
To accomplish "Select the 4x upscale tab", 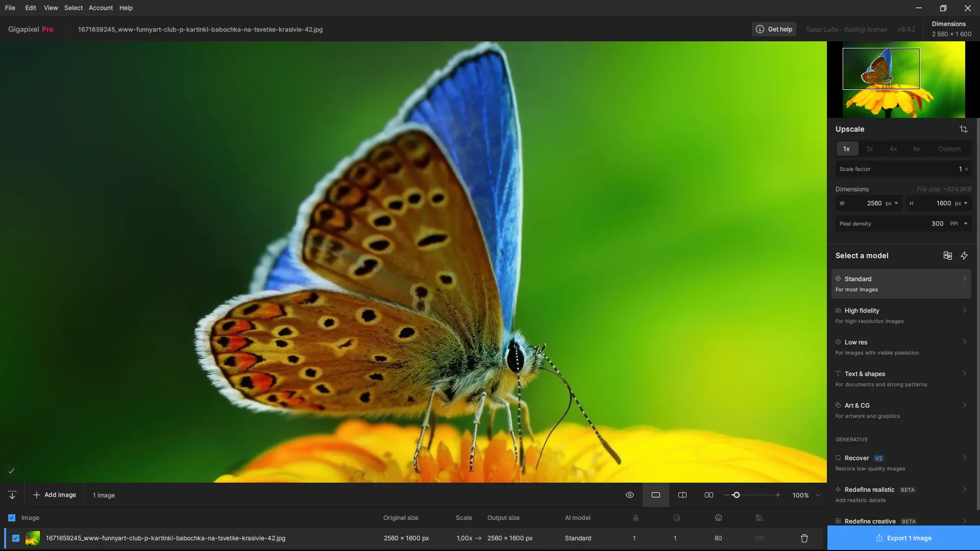I will pos(893,149).
